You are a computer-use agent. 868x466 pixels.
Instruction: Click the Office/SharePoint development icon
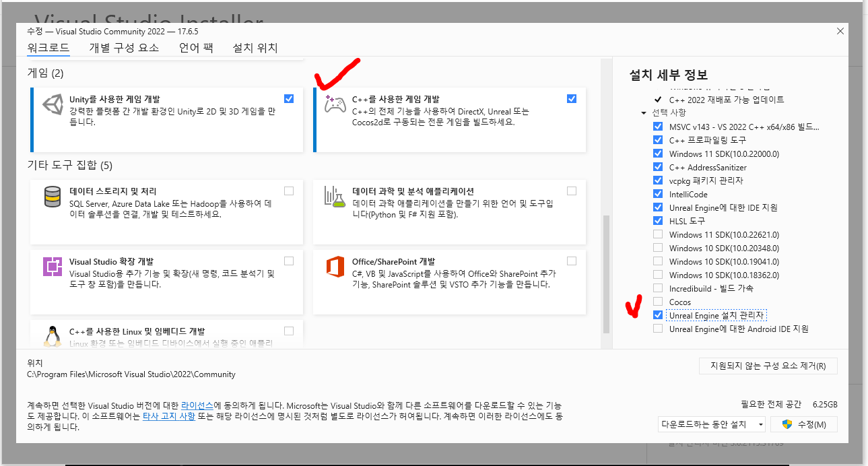click(335, 267)
